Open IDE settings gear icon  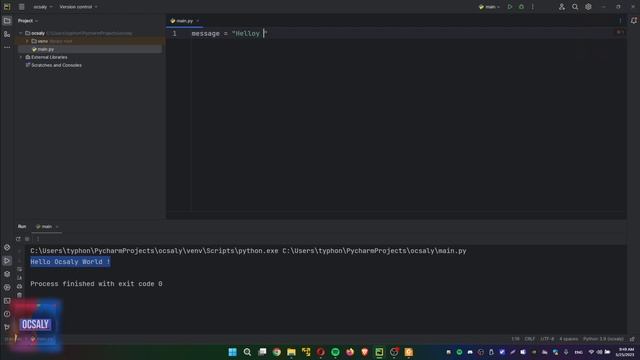tap(588, 7)
